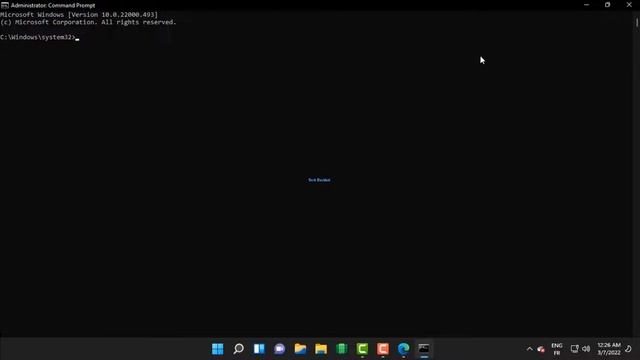The image size is (640, 360).
Task: Open the orange Camtasia recorder icon
Action: click(383, 349)
